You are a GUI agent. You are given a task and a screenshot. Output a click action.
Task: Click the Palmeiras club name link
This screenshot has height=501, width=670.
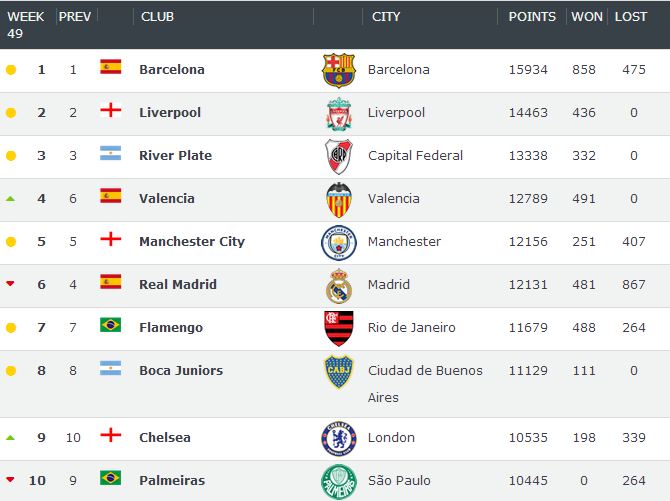click(x=172, y=480)
